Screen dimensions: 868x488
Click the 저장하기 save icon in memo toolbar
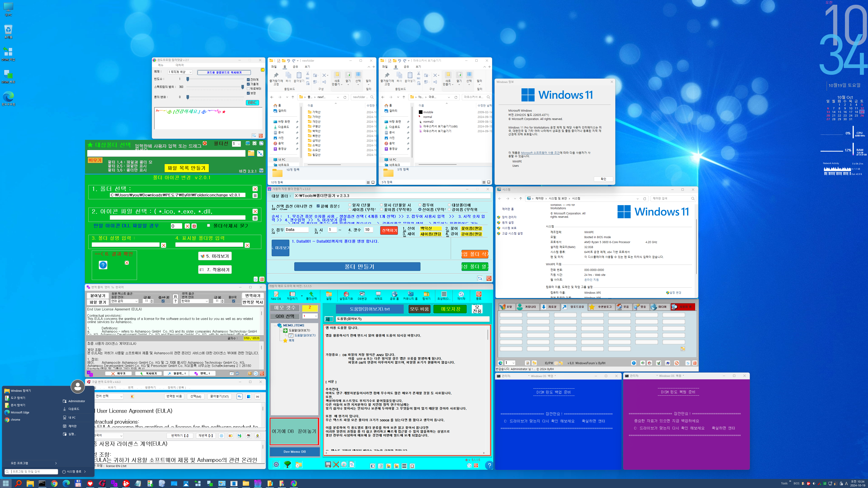(x=292, y=295)
